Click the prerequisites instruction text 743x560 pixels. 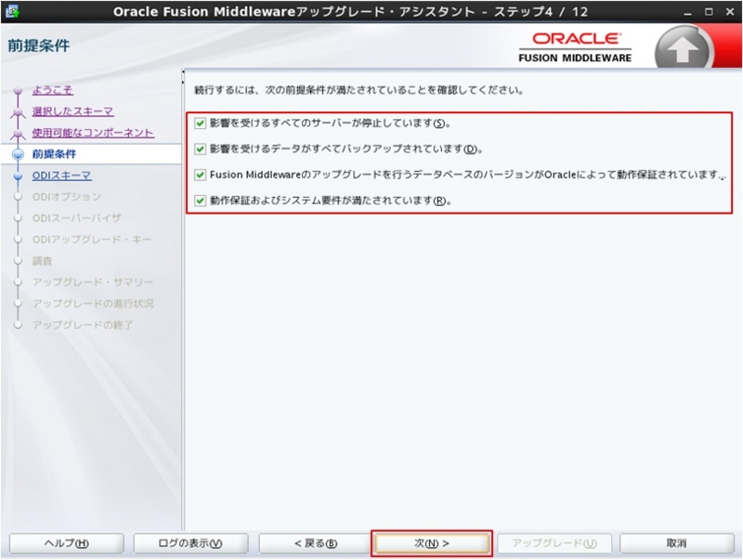(359, 90)
